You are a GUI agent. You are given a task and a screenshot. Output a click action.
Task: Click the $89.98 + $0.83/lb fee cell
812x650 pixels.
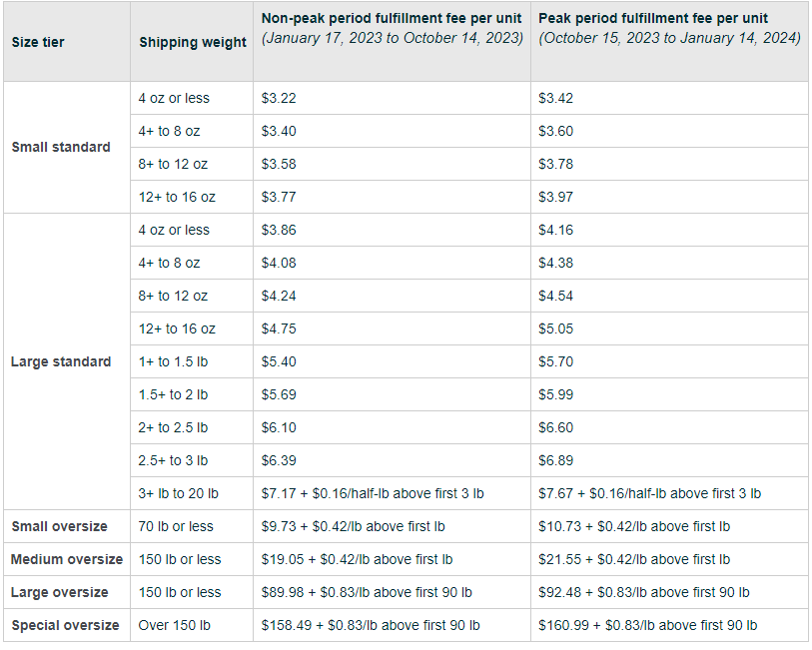click(393, 592)
